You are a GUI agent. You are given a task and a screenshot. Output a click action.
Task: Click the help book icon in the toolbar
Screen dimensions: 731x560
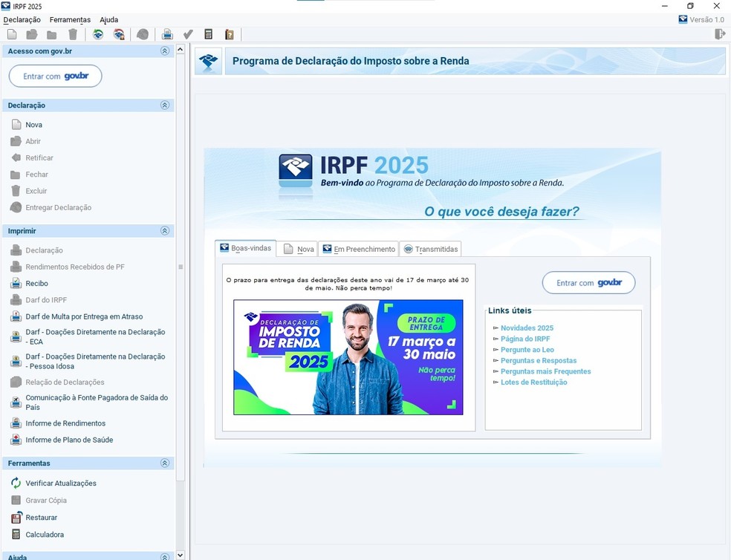[230, 34]
